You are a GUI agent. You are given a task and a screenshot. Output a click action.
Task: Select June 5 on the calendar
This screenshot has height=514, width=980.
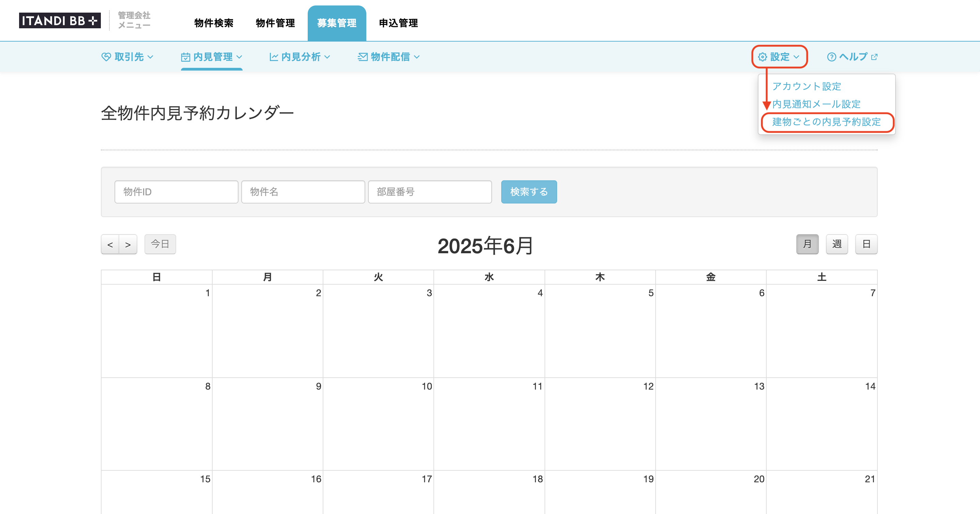pyautogui.click(x=600, y=331)
